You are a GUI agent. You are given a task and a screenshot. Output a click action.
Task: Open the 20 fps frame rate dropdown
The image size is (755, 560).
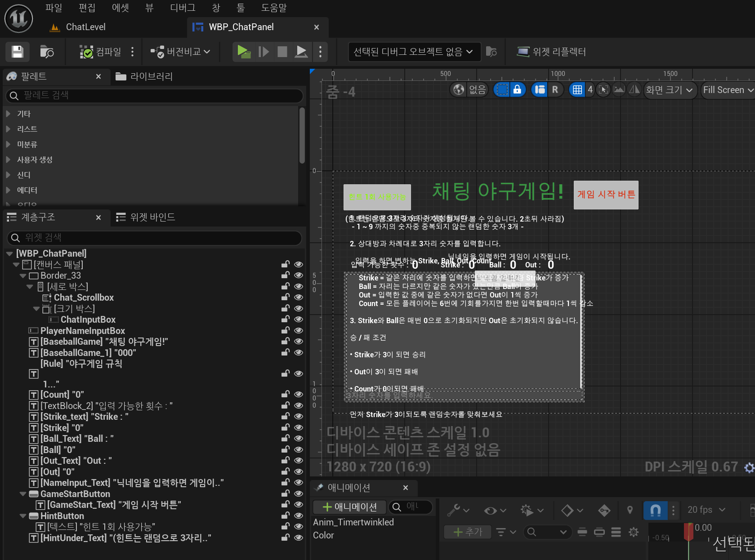click(706, 510)
